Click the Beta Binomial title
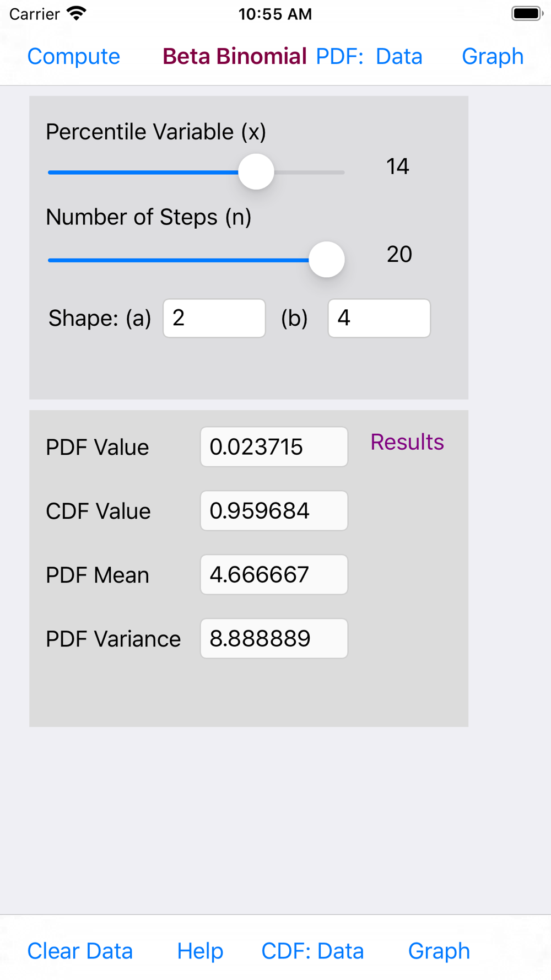Image resolution: width=551 pixels, height=980 pixels. click(235, 56)
